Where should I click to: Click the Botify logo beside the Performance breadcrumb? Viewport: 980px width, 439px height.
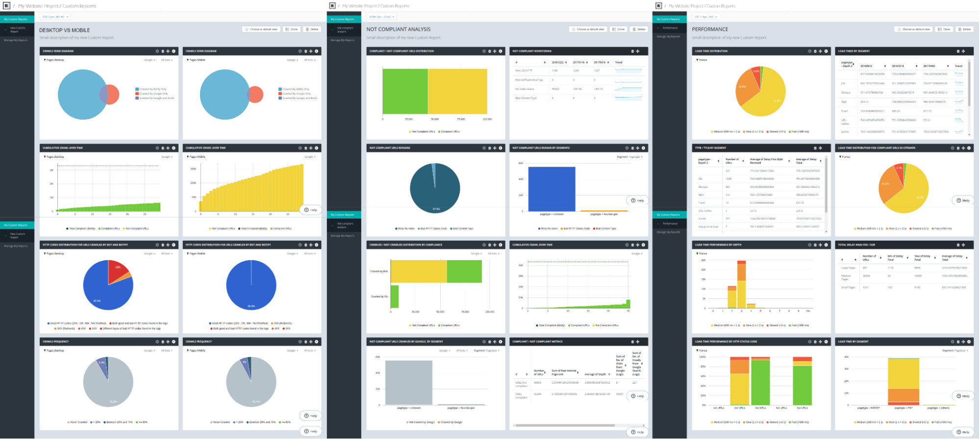click(x=658, y=6)
